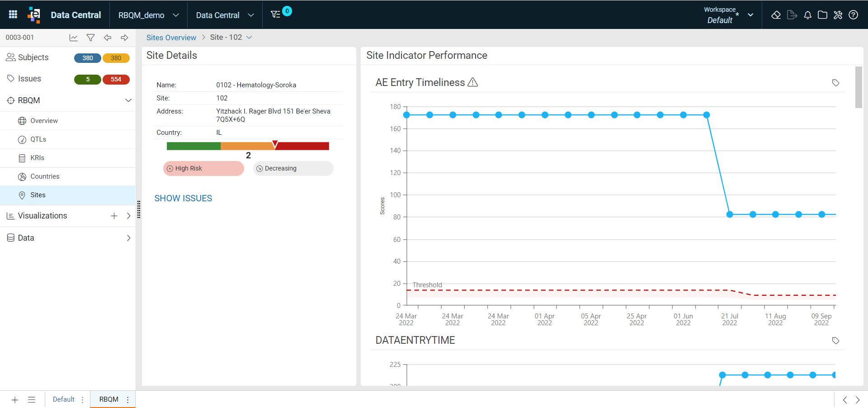
Task: Open the line chart icon beside 0003-001
Action: point(73,38)
